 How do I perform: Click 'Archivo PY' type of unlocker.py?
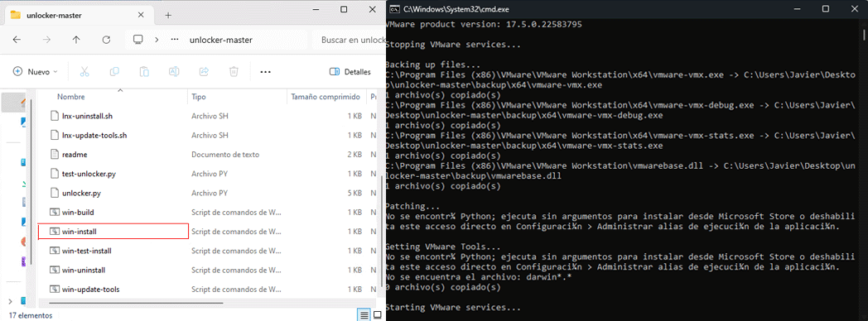pos(210,193)
